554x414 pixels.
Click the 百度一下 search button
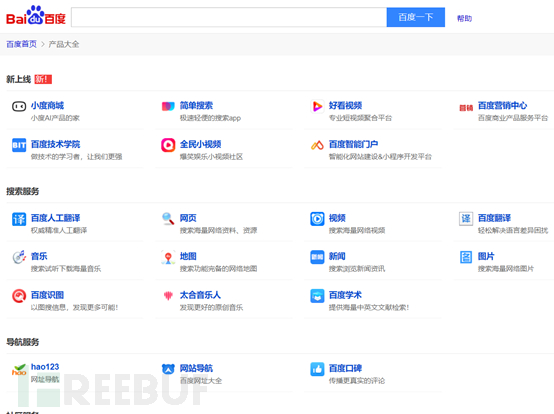[416, 17]
